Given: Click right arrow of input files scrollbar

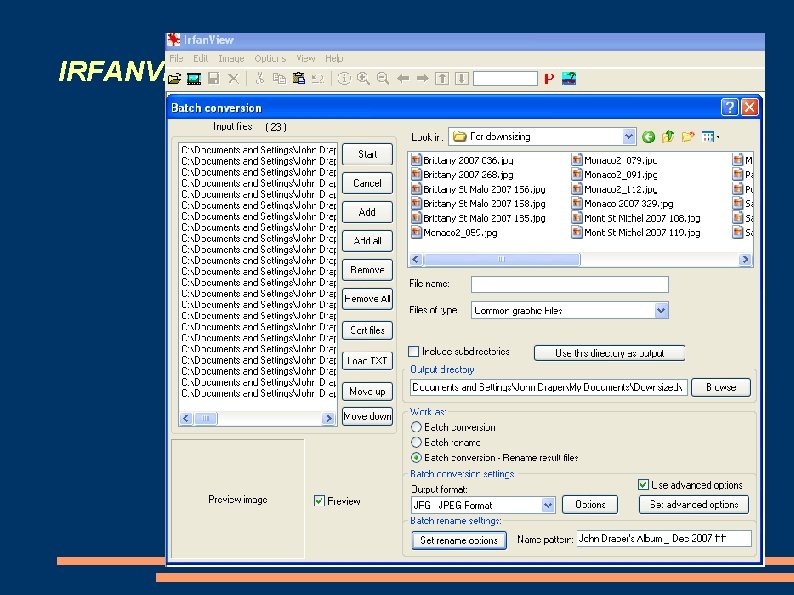Looking at the screenshot, I should 329,418.
